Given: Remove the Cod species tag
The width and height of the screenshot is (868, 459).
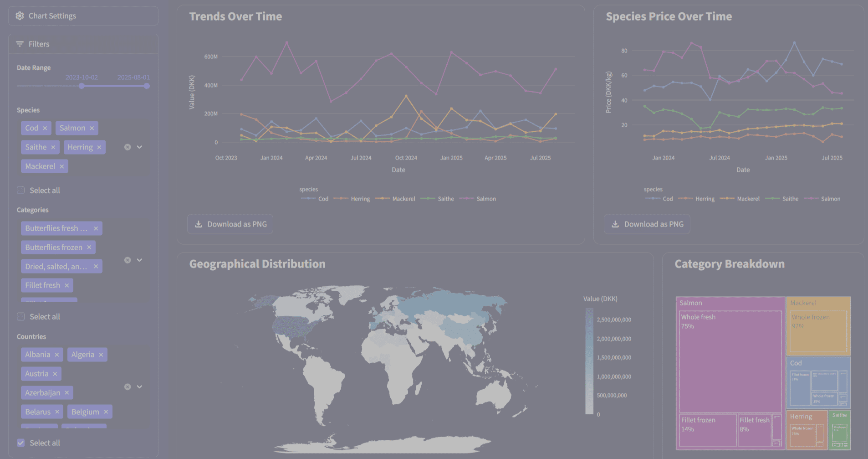Looking at the screenshot, I should tap(45, 129).
